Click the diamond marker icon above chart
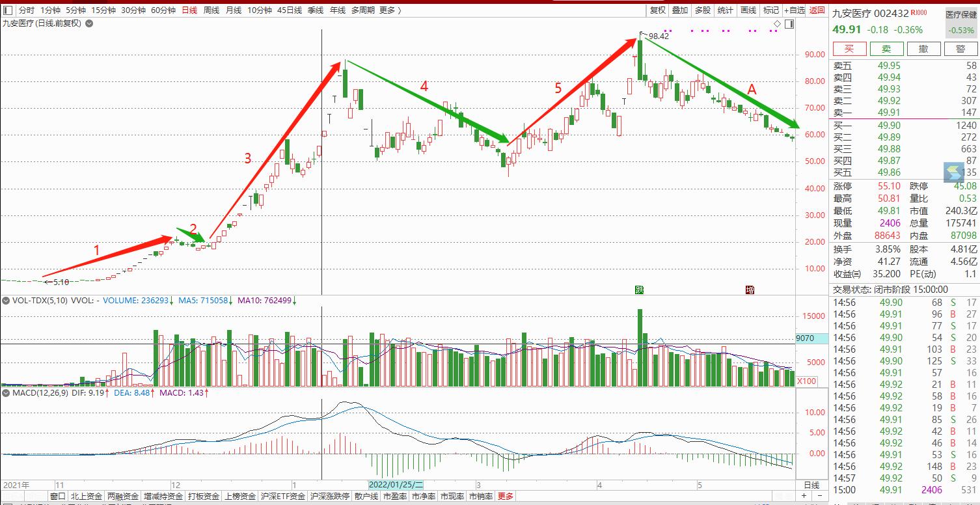 (x=776, y=24)
